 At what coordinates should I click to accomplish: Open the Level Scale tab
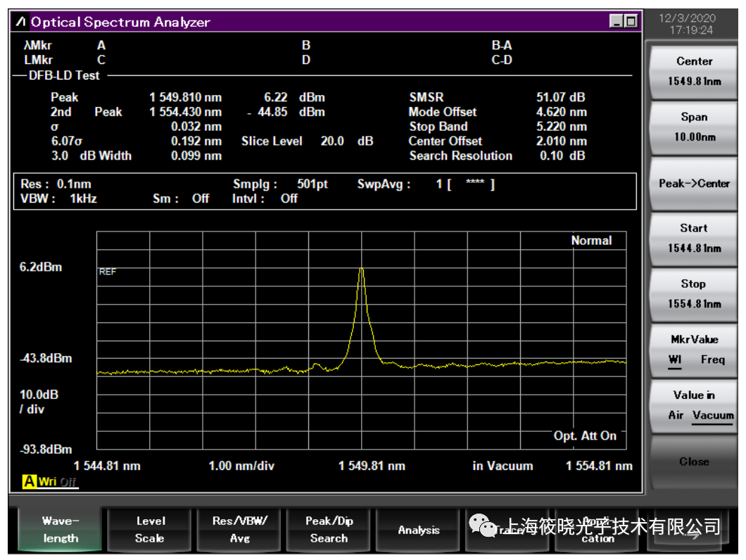coord(150,530)
